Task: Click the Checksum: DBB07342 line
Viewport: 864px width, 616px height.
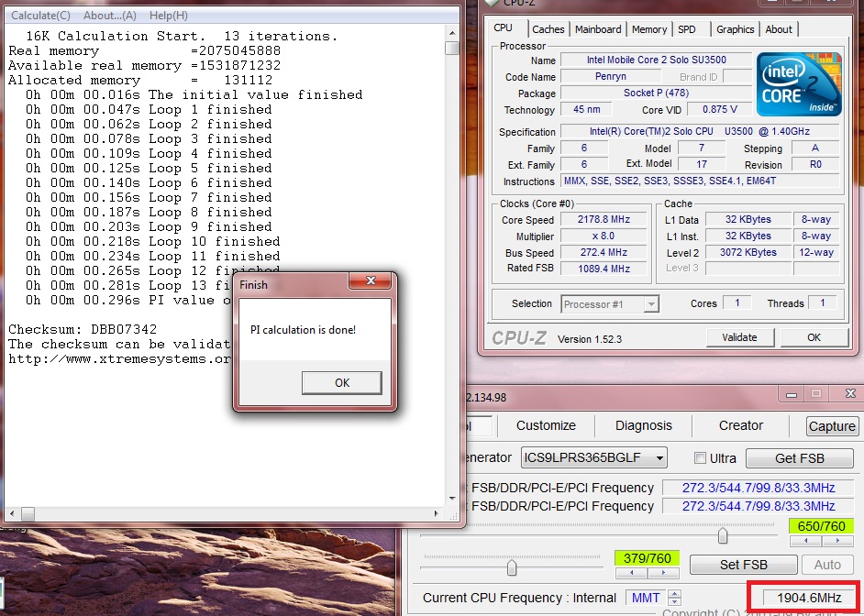Action: 83,329
